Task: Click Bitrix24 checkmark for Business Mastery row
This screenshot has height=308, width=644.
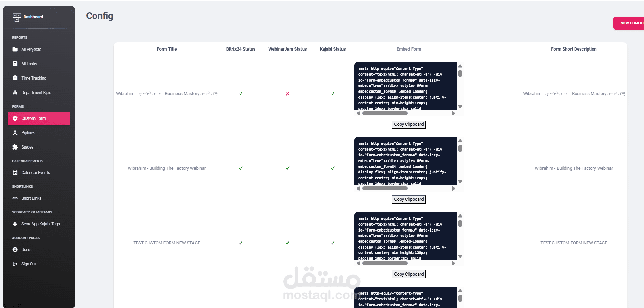Action: point(241,93)
